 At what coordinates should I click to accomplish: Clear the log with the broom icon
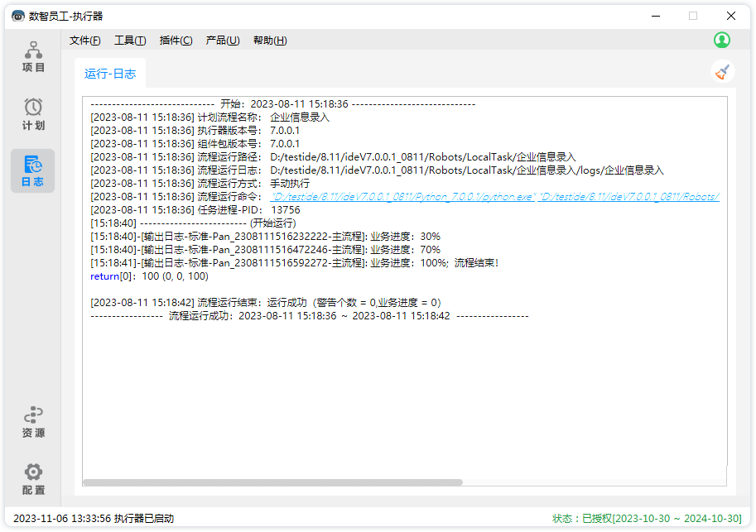tap(723, 72)
